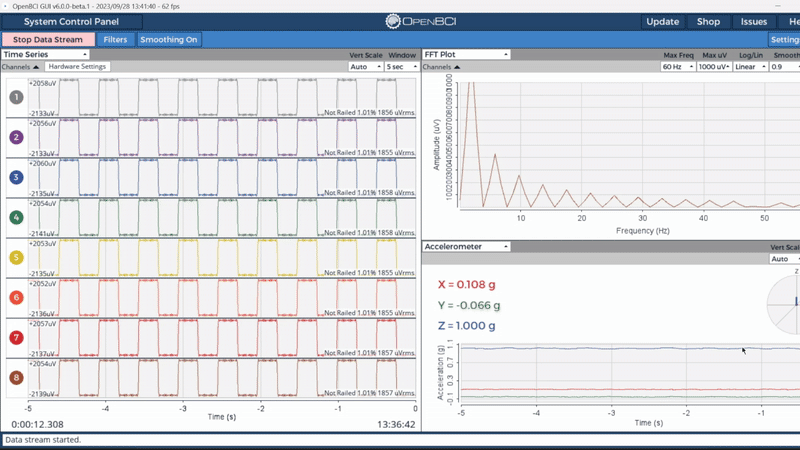Screen dimensions: 800x450
Task: Expand Channels selector in Time Series
Action: 21,67
